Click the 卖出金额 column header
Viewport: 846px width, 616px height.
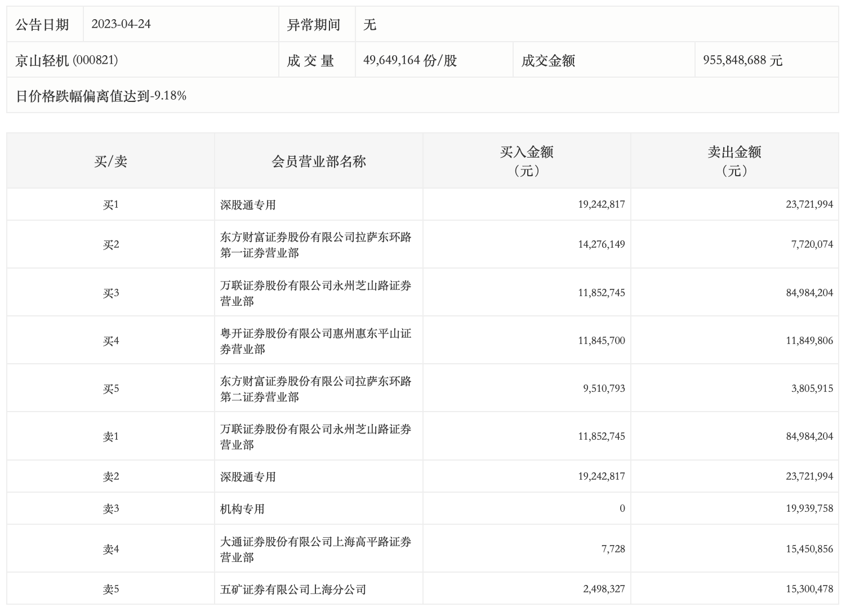734,160
